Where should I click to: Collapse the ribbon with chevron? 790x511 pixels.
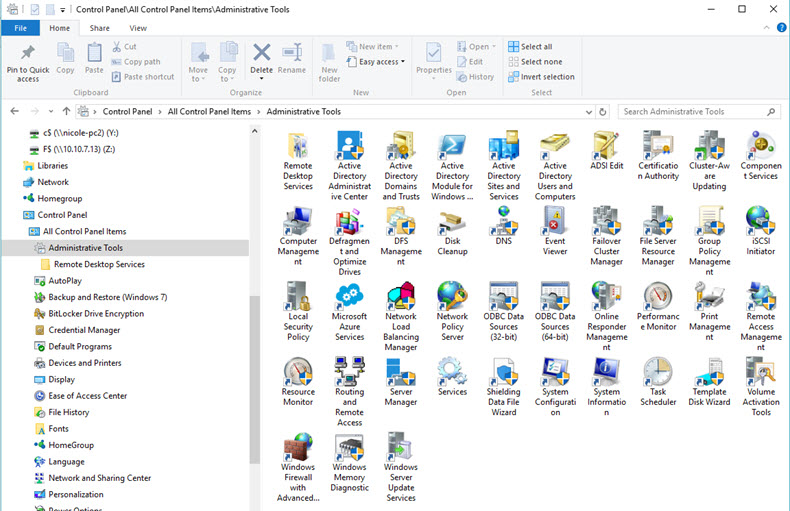[766, 28]
